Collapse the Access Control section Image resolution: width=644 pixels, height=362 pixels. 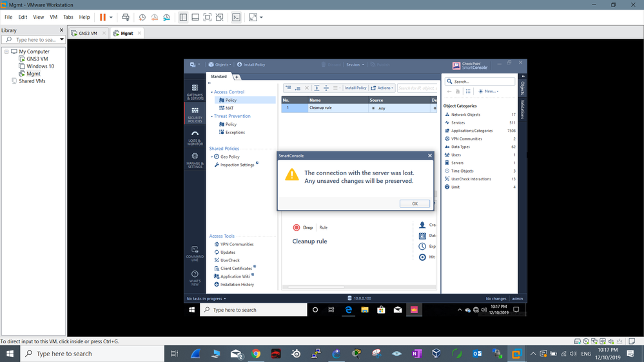tap(212, 92)
